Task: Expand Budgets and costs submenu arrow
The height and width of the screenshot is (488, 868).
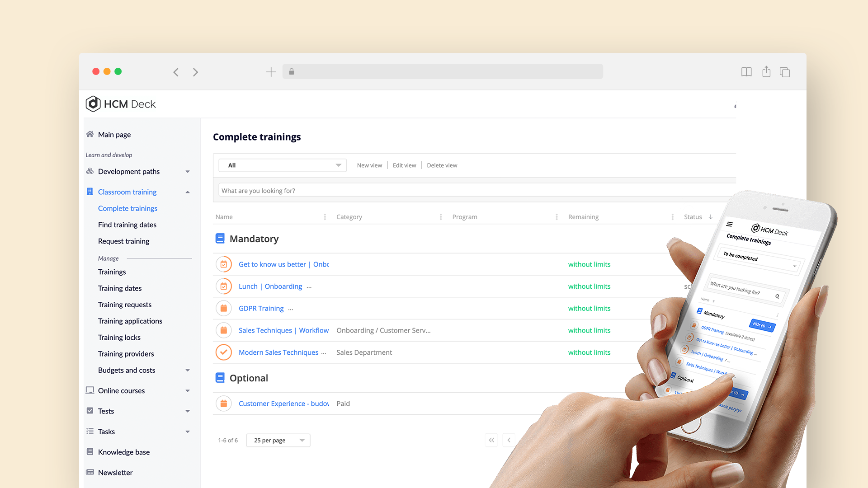Action: pos(188,371)
